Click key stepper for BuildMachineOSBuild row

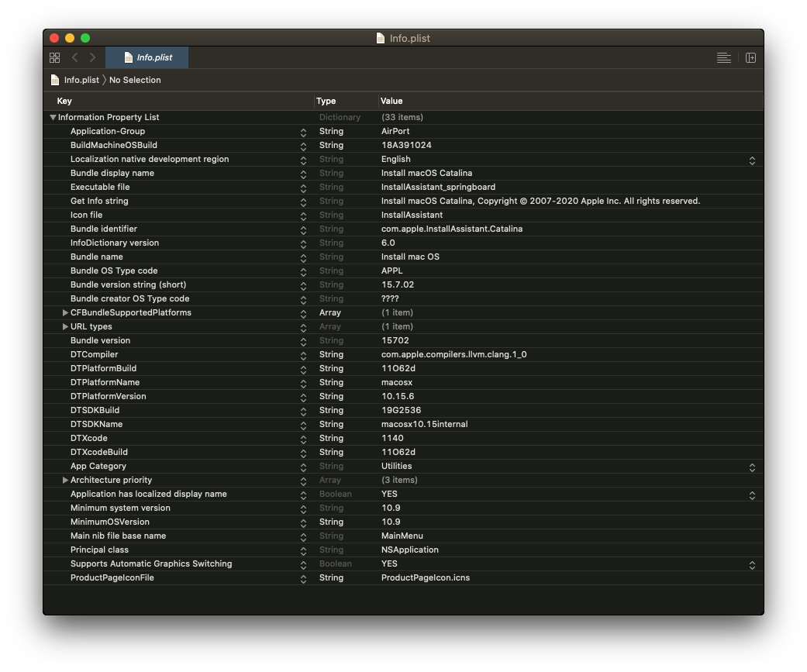tap(303, 146)
